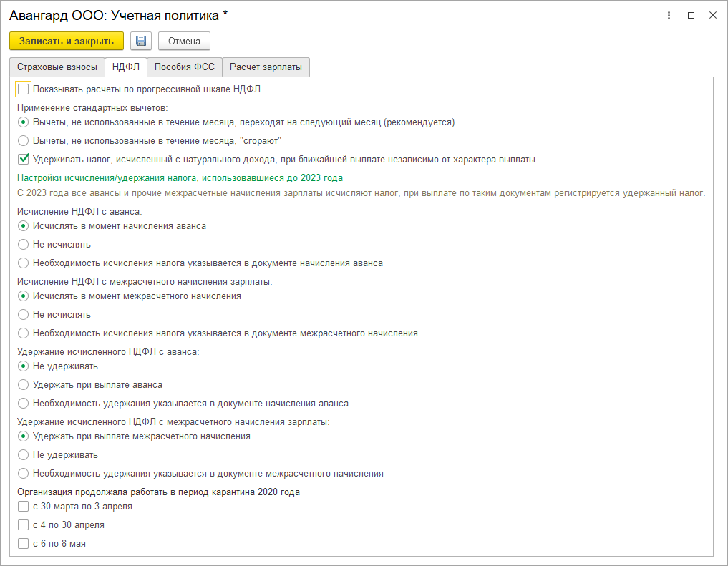The image size is (728, 566).
Task: Click the floppy disk save icon
Action: (x=141, y=41)
